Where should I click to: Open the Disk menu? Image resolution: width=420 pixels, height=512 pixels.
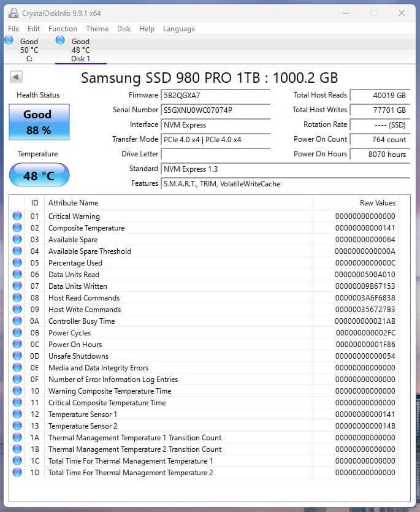(124, 29)
